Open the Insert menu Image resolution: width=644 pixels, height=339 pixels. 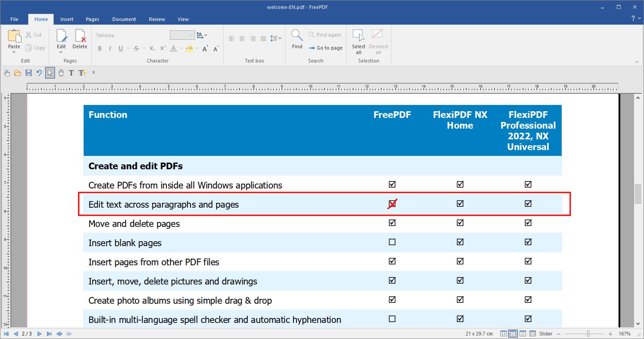[67, 19]
